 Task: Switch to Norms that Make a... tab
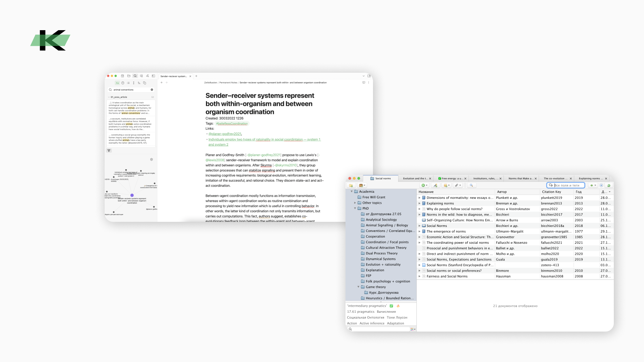click(x=521, y=179)
